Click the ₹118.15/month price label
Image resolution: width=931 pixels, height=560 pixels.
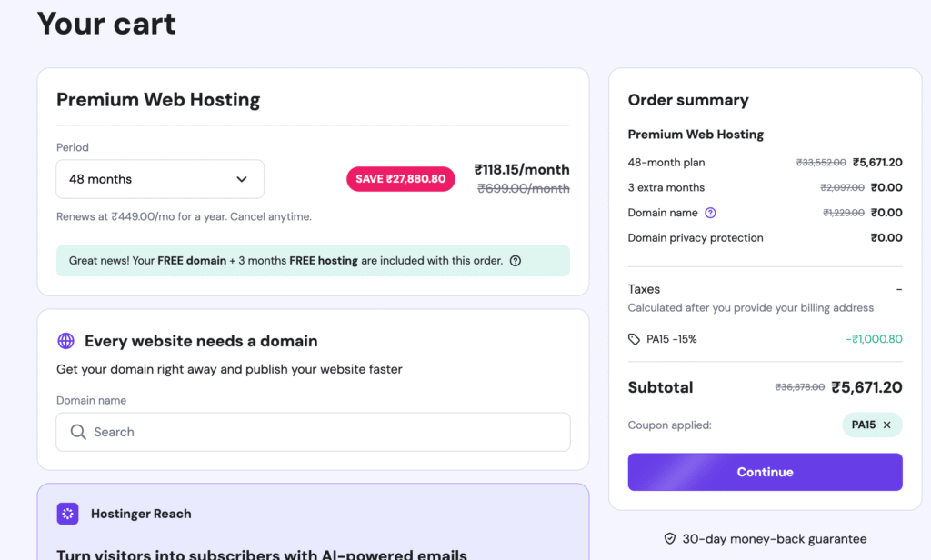522,169
